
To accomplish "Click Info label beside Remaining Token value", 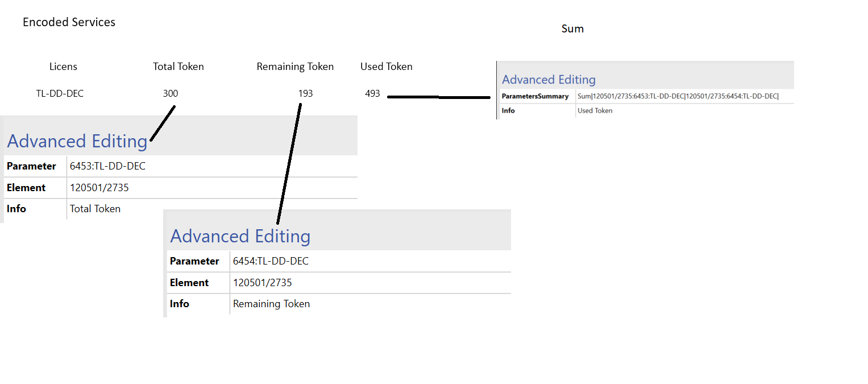I will (180, 304).
